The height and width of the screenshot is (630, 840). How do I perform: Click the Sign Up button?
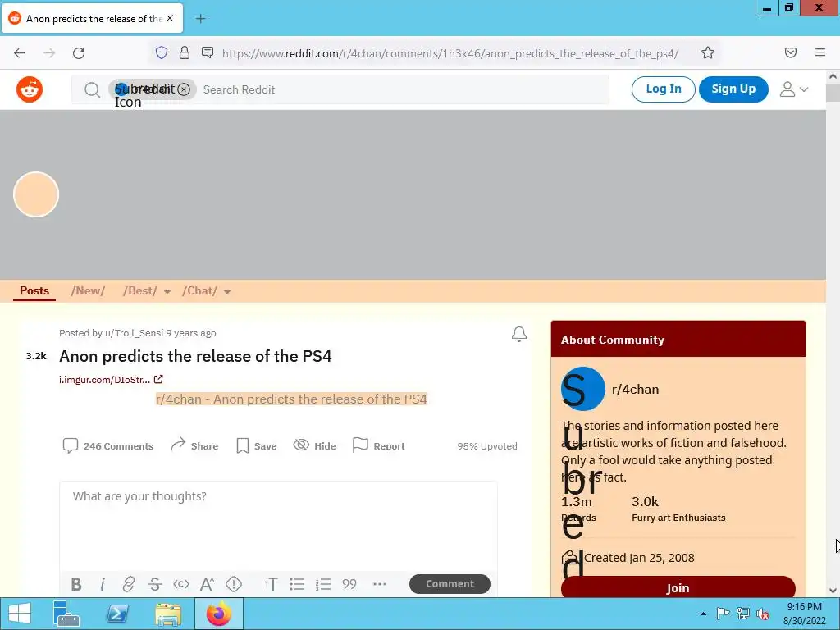733,89
